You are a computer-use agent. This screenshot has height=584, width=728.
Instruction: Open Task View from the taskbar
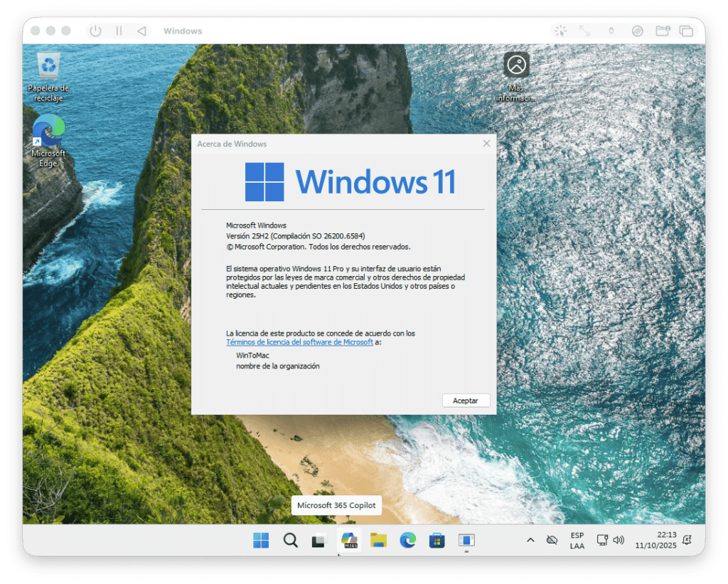[319, 541]
